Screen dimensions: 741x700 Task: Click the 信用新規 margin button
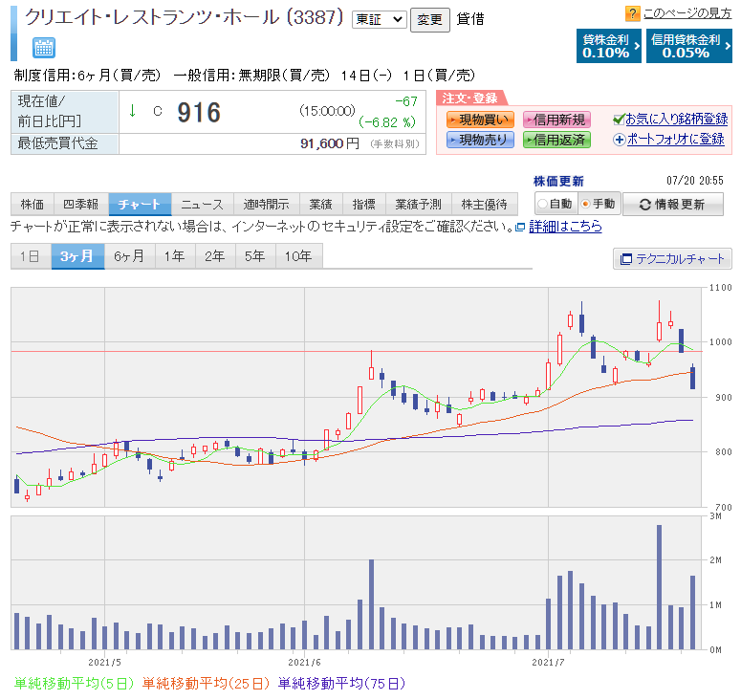556,120
